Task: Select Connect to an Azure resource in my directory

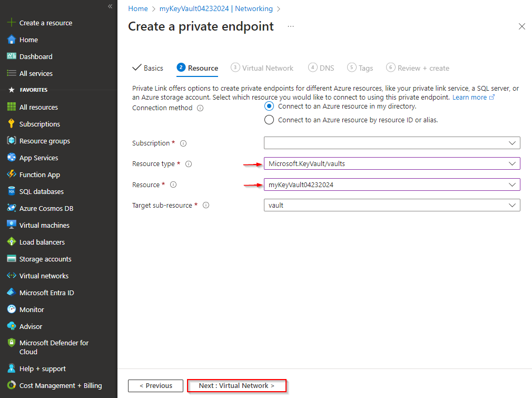Action: (269, 106)
